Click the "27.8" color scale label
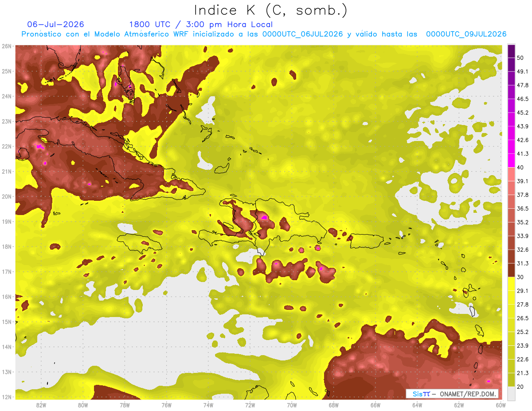The image size is (532, 411). click(x=523, y=304)
